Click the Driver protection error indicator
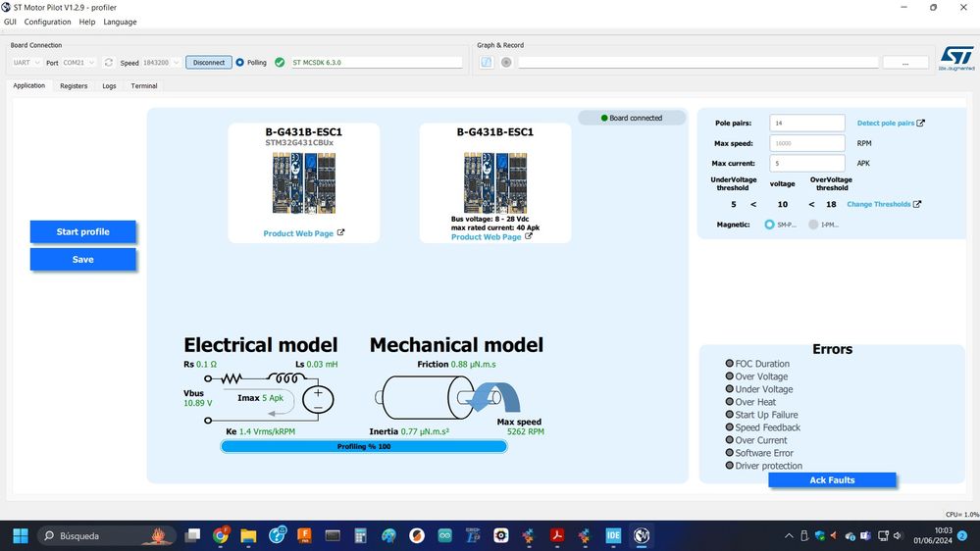The width and height of the screenshot is (980, 551). (x=730, y=466)
